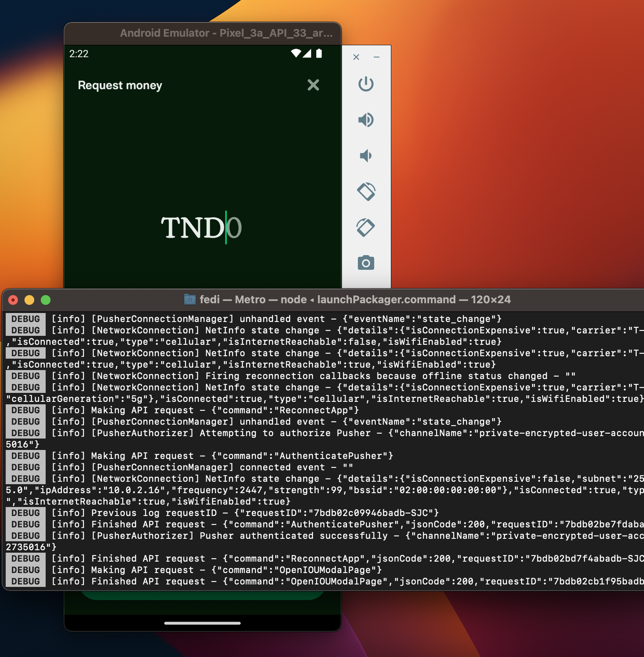Rotate emulator right with second rotate icon
Screen dimensions: 644x657
(x=366, y=227)
